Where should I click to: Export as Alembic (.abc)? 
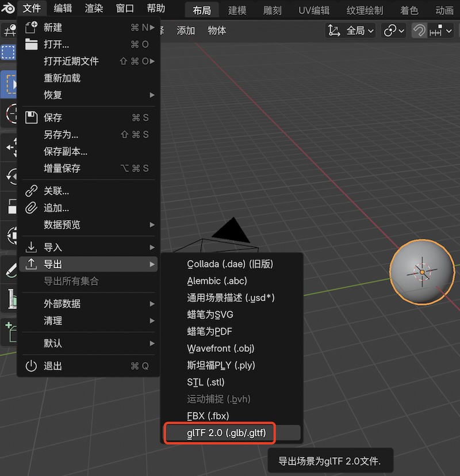click(x=232, y=281)
